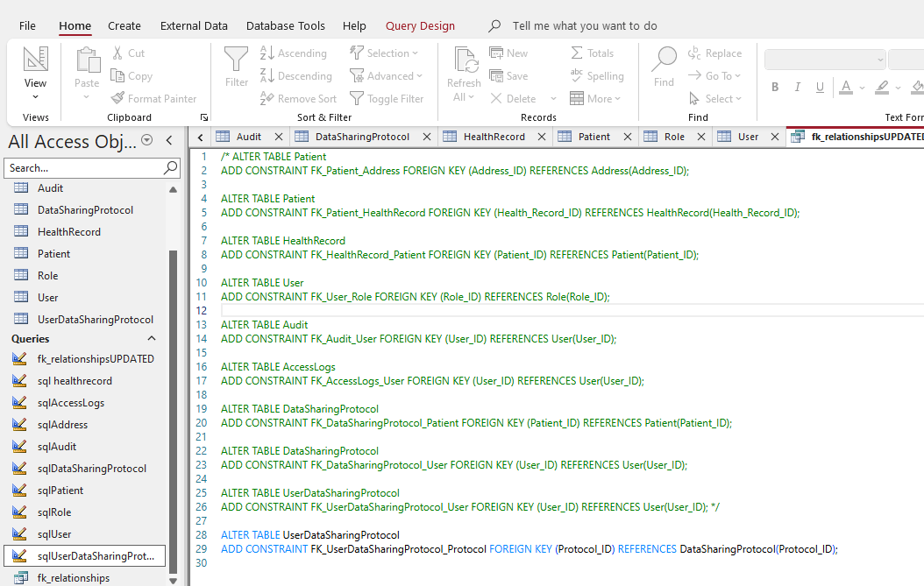Click the Cut scissors command
This screenshot has width=924, height=586.
[x=129, y=53]
